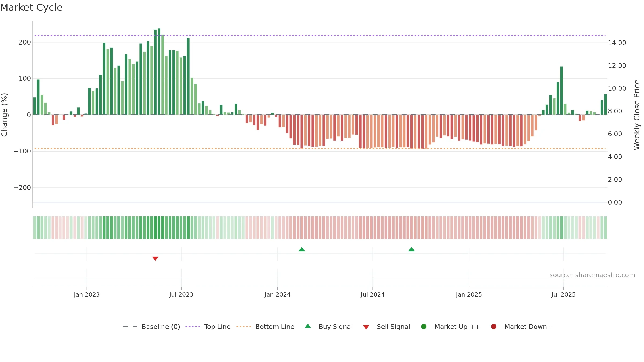Click the tall green bar peaking near July 2025
The width and height of the screenshot is (644, 362).
(x=561, y=91)
